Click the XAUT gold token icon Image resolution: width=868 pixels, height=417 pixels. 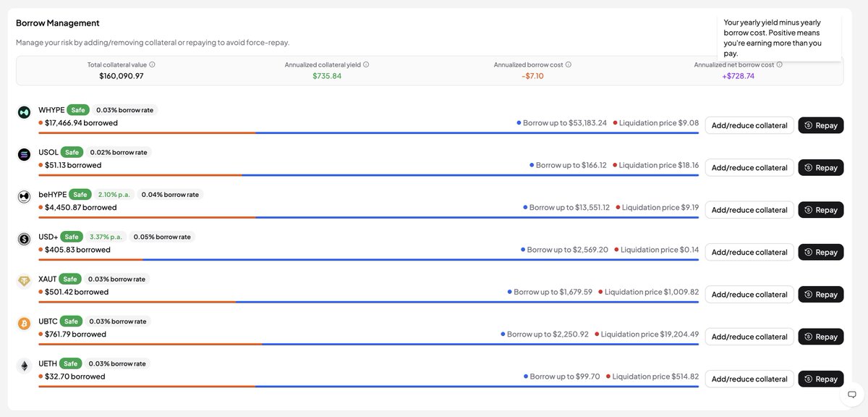24,282
